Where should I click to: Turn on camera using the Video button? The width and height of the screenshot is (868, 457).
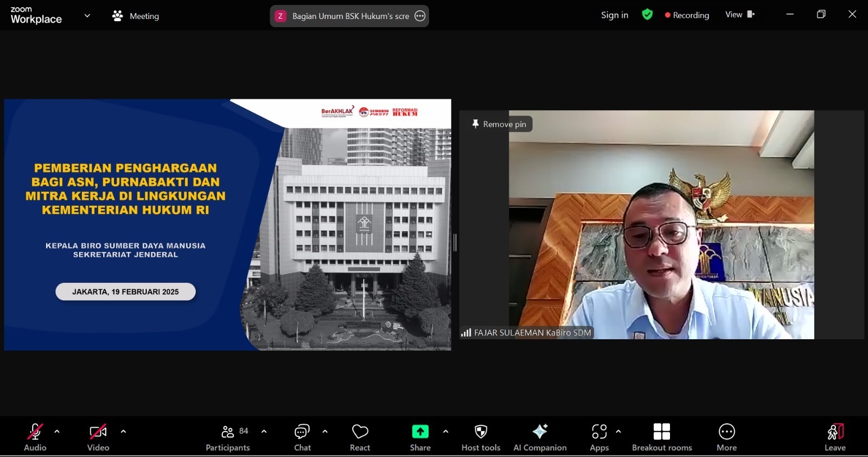[x=98, y=437]
